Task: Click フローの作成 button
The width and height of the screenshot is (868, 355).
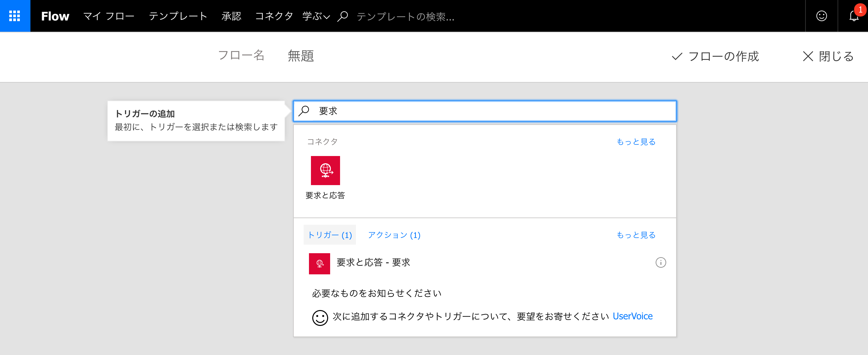Action: click(715, 57)
